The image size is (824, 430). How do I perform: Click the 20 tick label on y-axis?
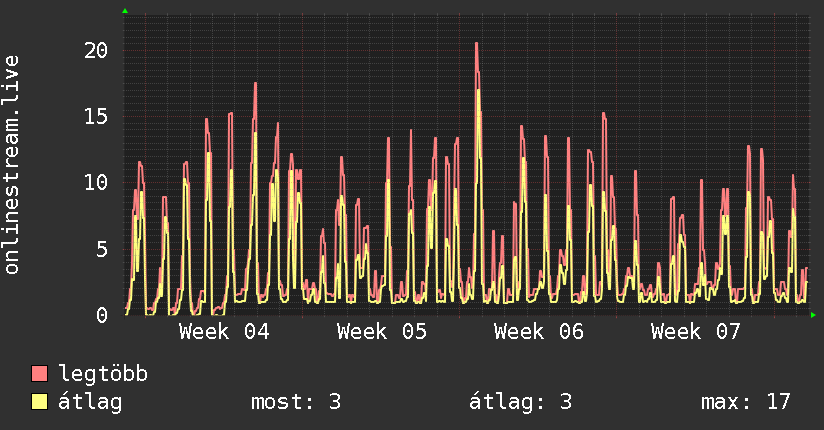click(x=95, y=50)
